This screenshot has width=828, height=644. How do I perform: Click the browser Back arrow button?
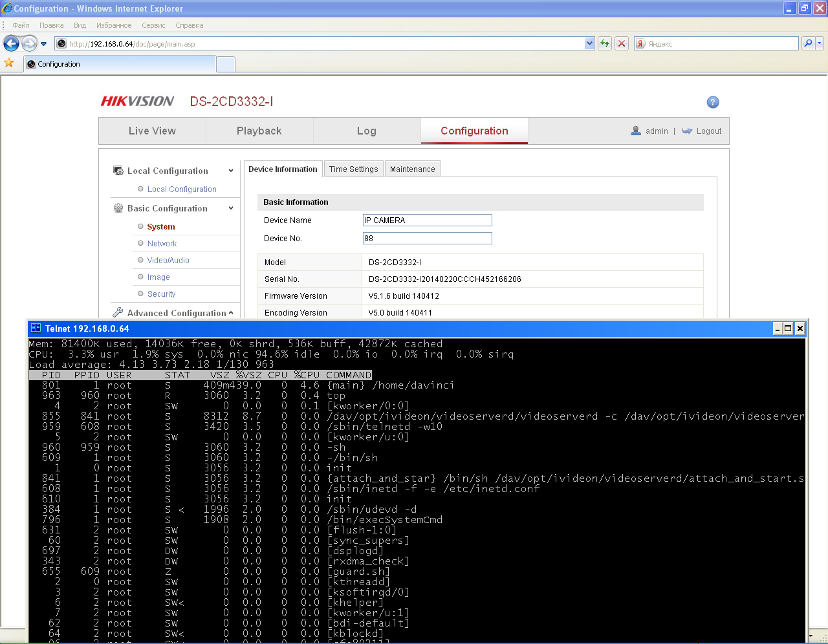11,43
